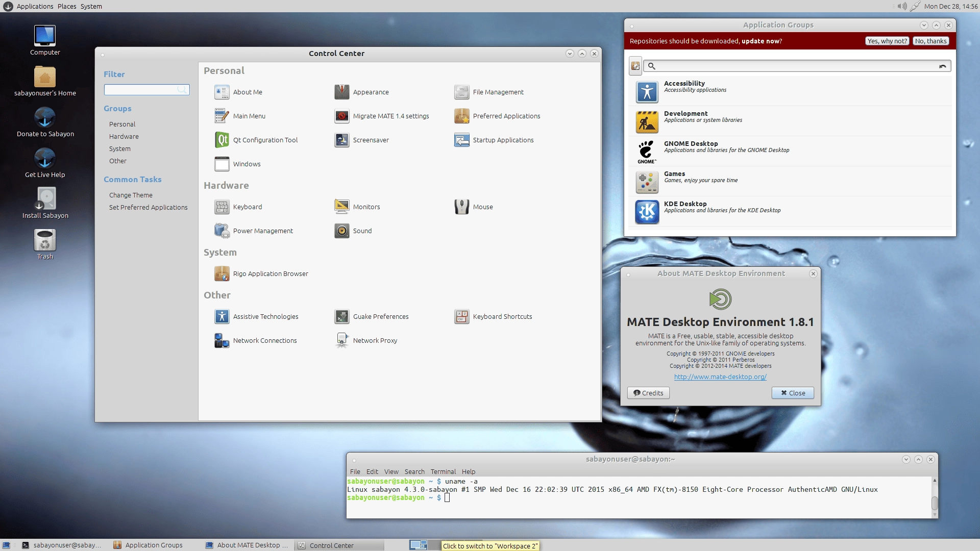Open Network Connections
Viewport: 980px width, 551px height.
coord(256,341)
